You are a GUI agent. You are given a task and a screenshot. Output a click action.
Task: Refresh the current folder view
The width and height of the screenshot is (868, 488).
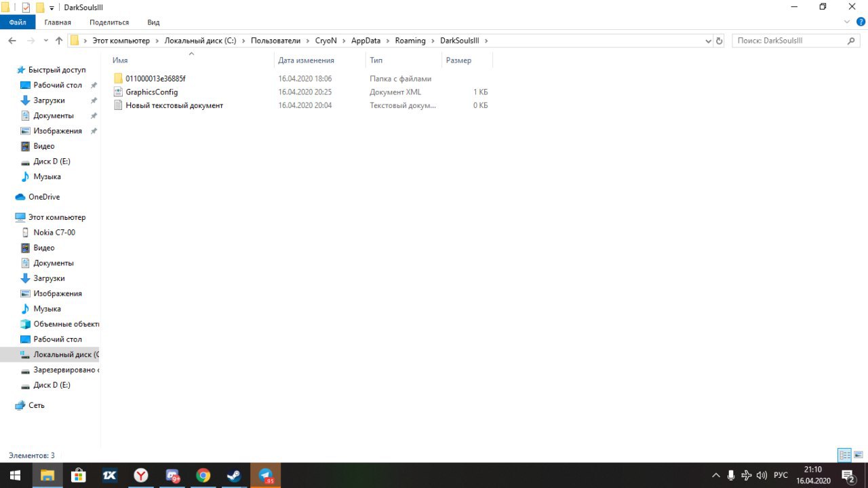pos(719,41)
